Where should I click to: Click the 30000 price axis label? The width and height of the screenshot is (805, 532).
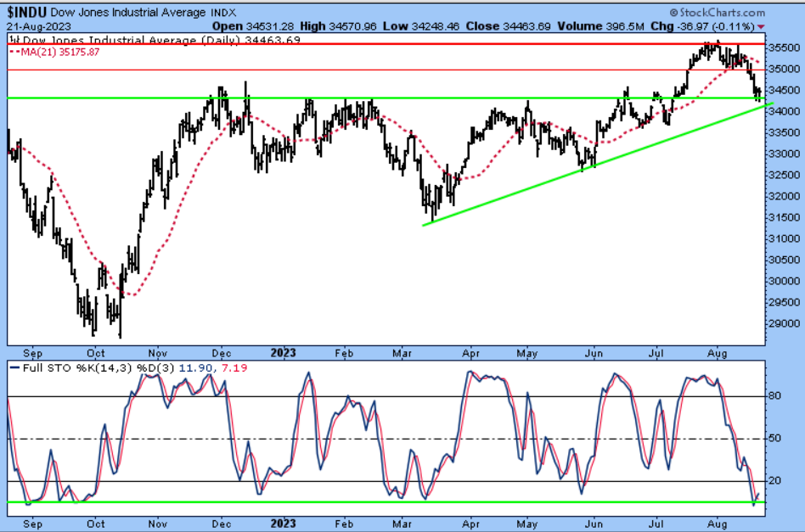point(784,281)
